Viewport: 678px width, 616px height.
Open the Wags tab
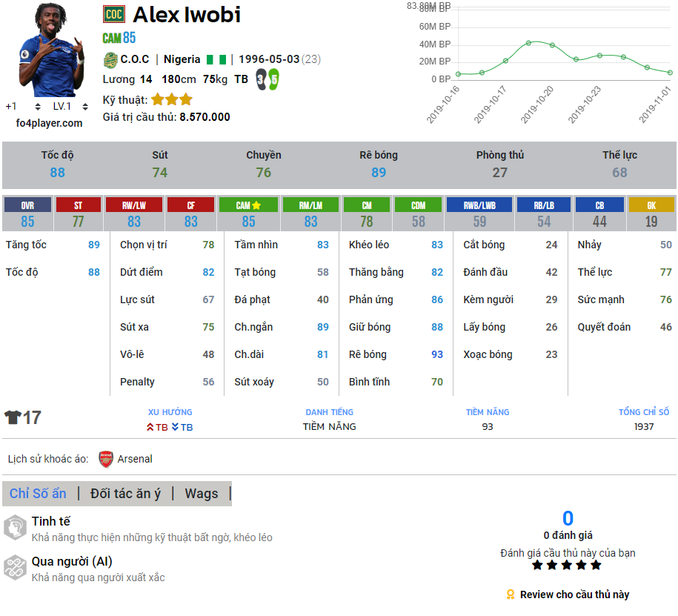point(202,494)
